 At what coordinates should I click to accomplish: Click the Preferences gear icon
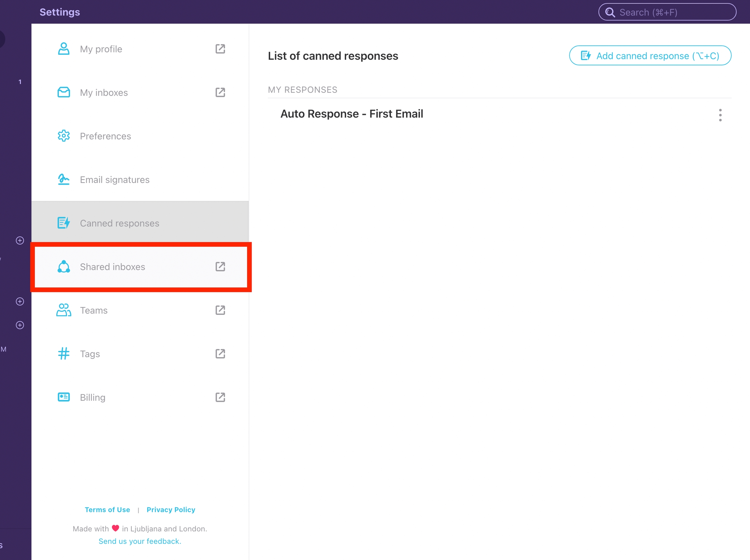(63, 136)
